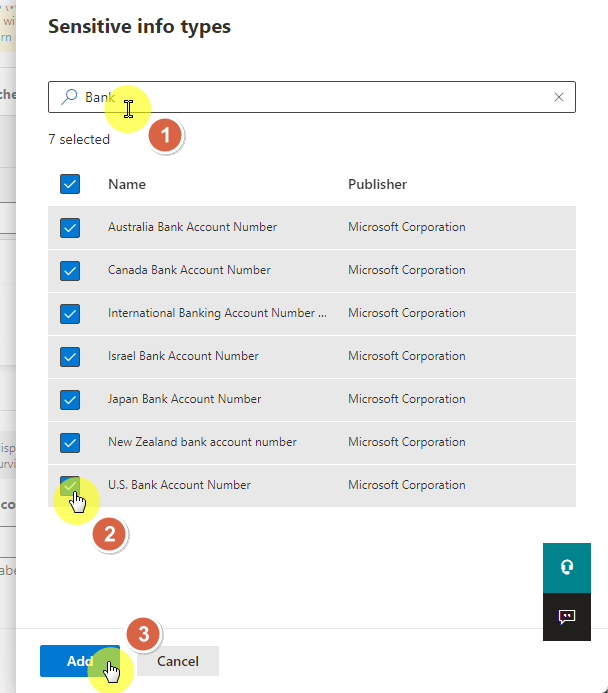The image size is (608, 693).
Task: Uncheck International Banking Account Number checkbox
Action: pos(70,313)
